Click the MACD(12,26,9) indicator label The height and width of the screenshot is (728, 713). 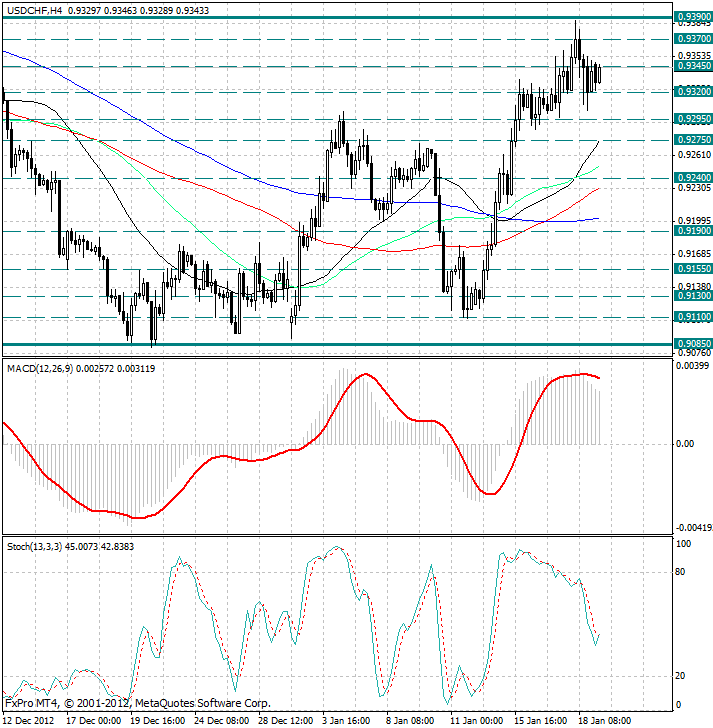[47, 370]
